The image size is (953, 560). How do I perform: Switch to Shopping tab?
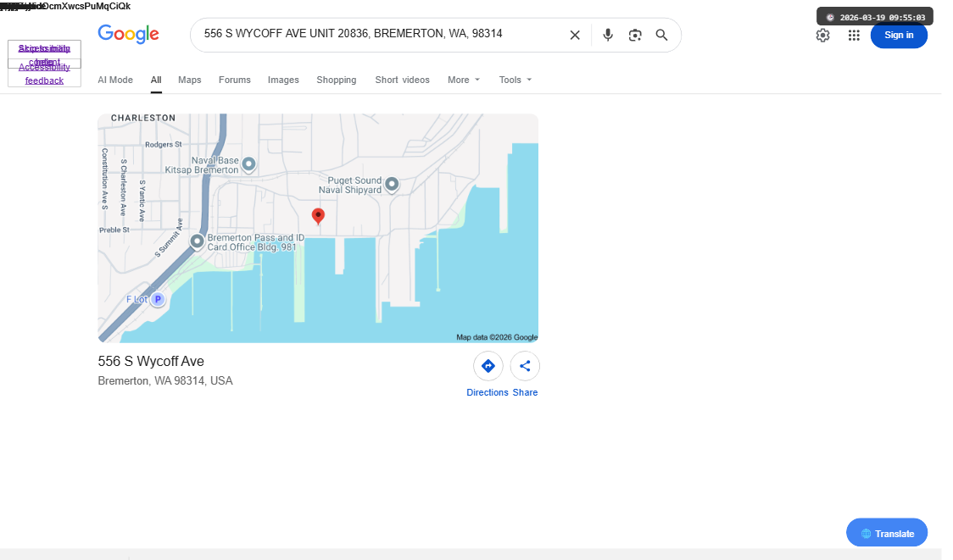(336, 80)
